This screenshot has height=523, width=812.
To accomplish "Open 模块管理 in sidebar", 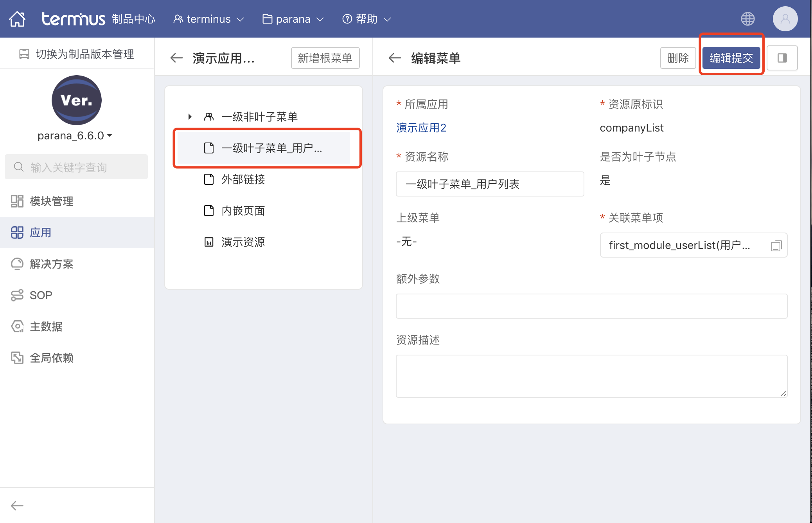I will 77,201.
